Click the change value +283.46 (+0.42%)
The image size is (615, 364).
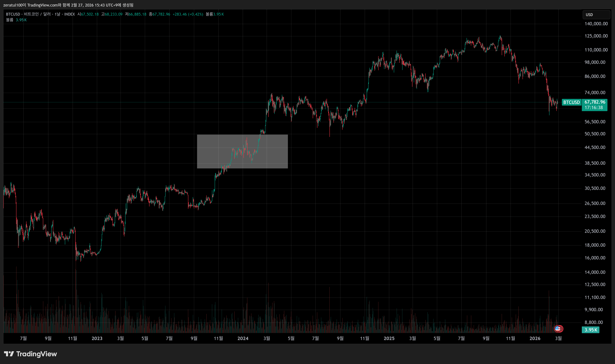(188, 14)
